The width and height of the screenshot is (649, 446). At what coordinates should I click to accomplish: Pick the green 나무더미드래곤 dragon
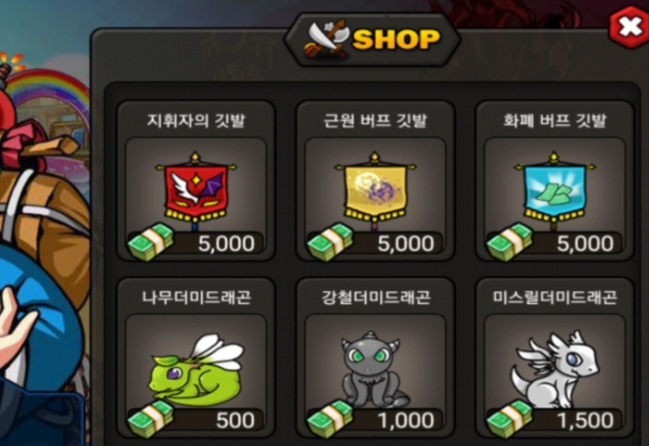tap(197, 369)
